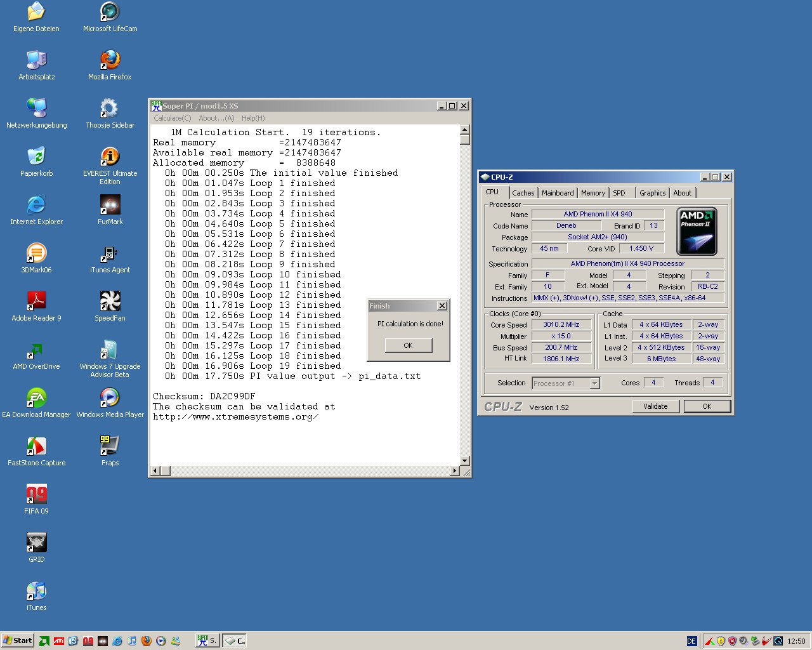Select the FastStone Capture shortcut

(x=36, y=451)
